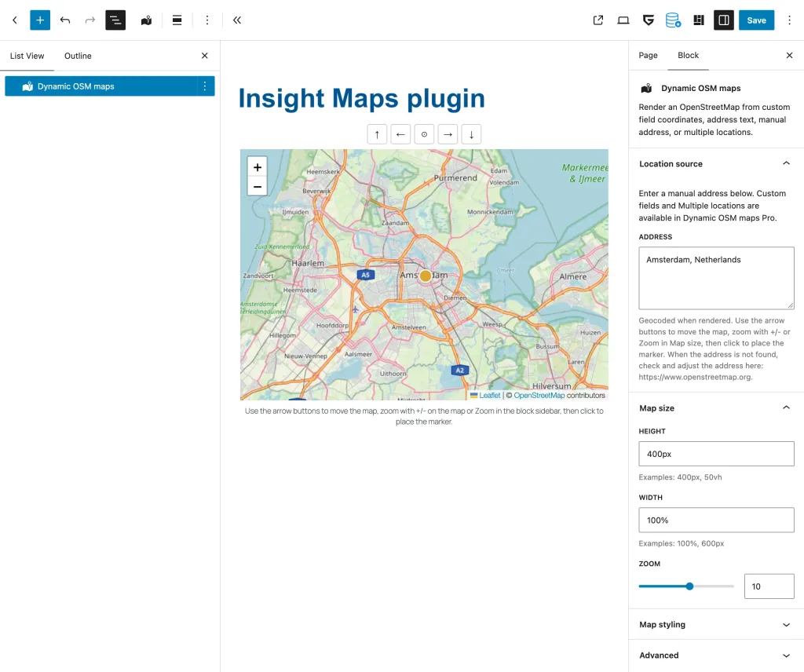
Task: Move the map down with arrow button
Action: (x=471, y=134)
